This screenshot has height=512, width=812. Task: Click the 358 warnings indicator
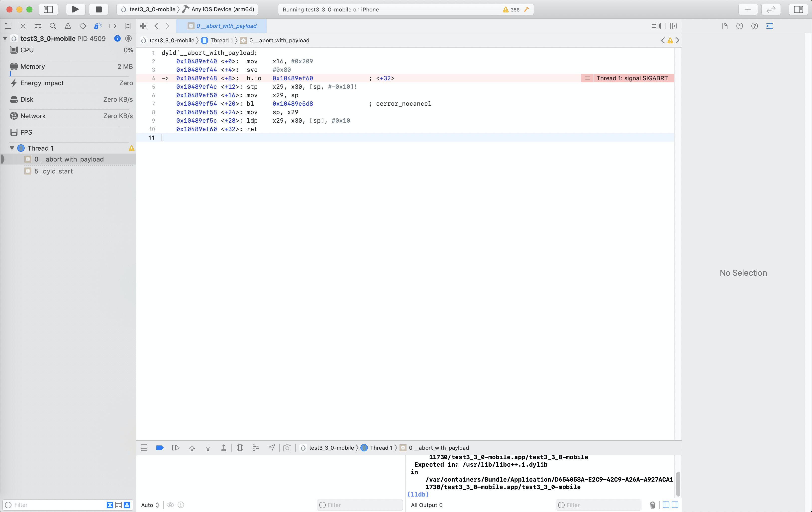(x=511, y=9)
